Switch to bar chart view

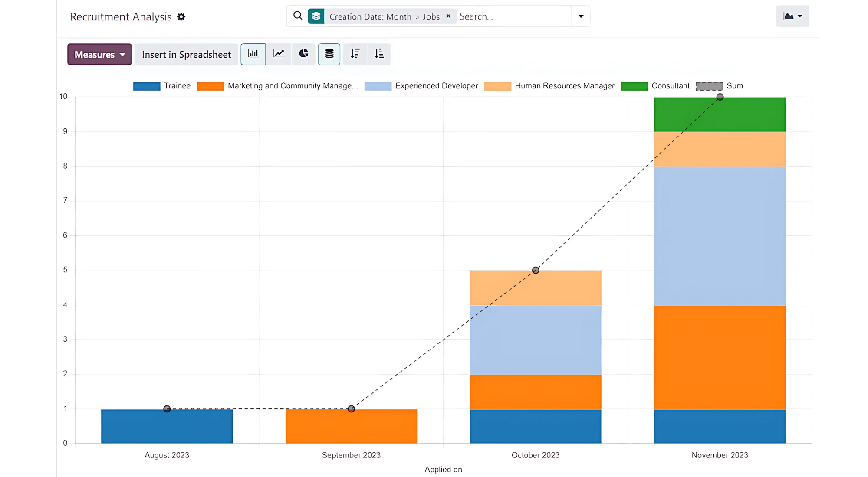pos(253,54)
